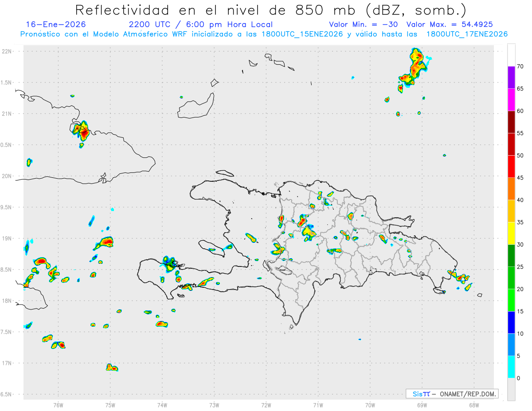Pick the medium green 20–25 dBZ colorbar segment
The image size is (532, 411).
(512, 278)
